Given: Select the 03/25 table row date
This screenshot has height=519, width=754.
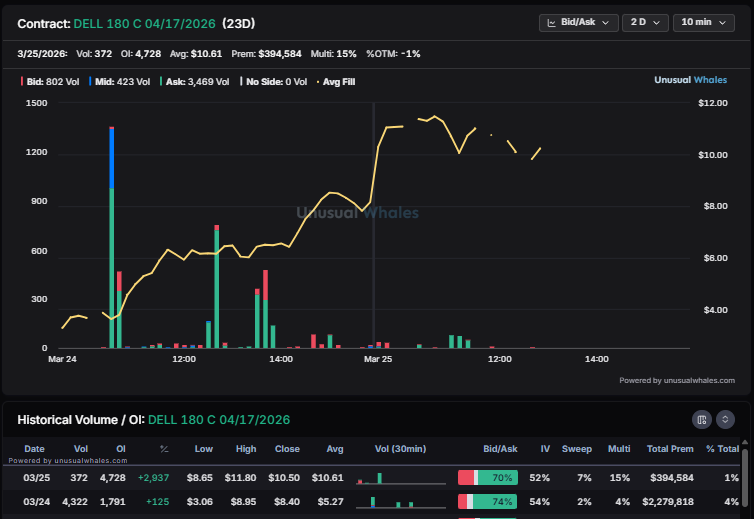Looking at the screenshot, I should [37, 478].
